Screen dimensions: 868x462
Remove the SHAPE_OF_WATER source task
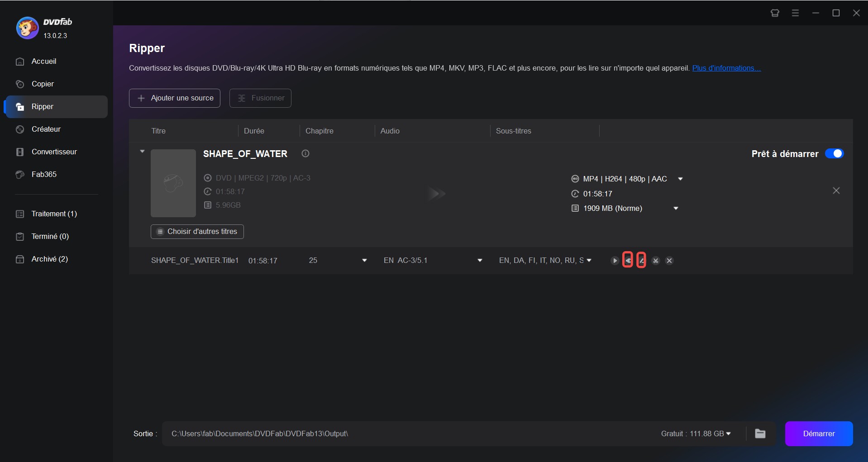point(836,191)
